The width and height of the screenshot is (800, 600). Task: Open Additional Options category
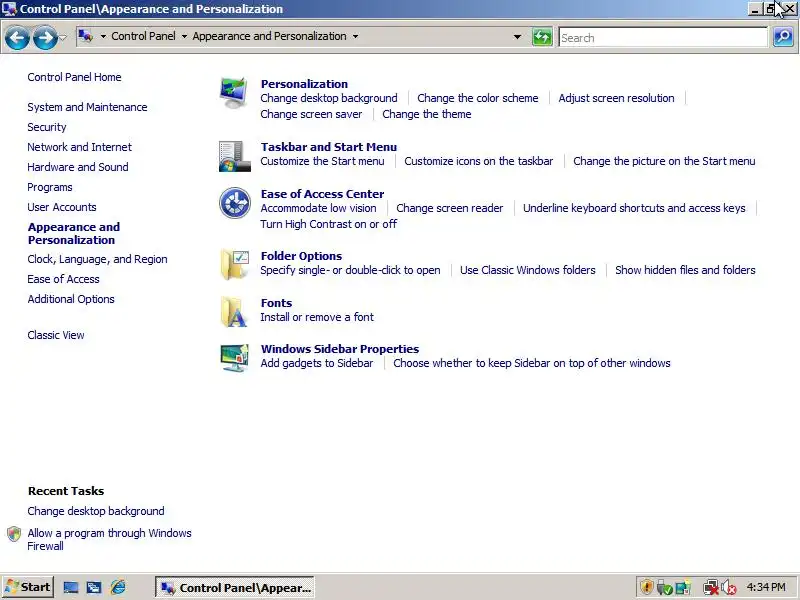click(x=71, y=299)
